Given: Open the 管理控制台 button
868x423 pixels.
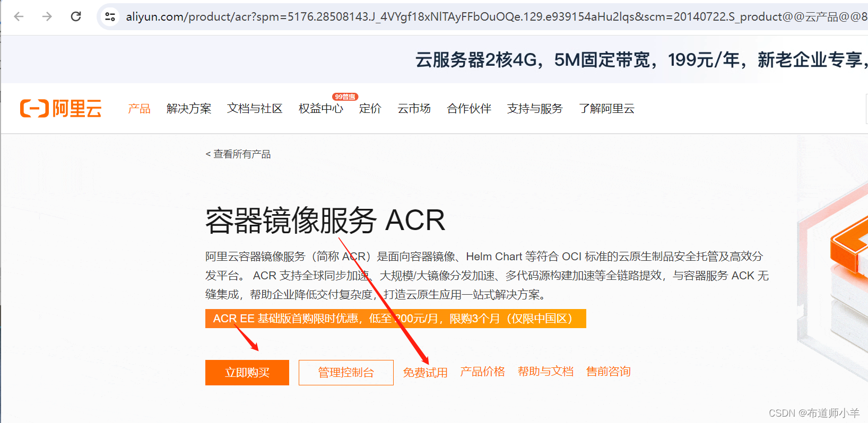Looking at the screenshot, I should pyautogui.click(x=346, y=373).
